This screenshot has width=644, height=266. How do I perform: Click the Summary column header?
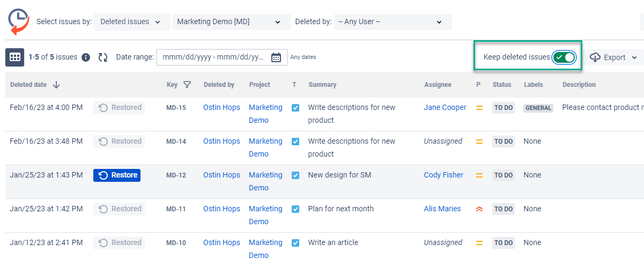(322, 85)
